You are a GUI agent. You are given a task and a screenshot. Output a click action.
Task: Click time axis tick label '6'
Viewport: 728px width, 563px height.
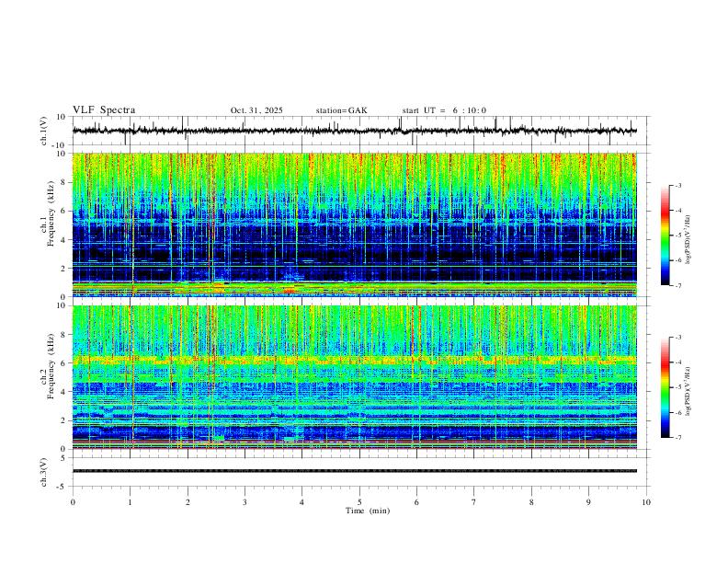(417, 502)
